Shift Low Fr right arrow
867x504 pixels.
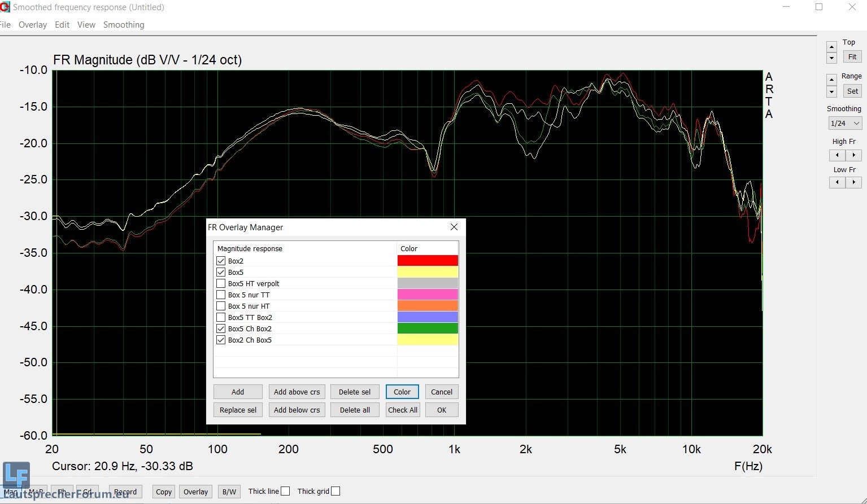click(x=853, y=182)
